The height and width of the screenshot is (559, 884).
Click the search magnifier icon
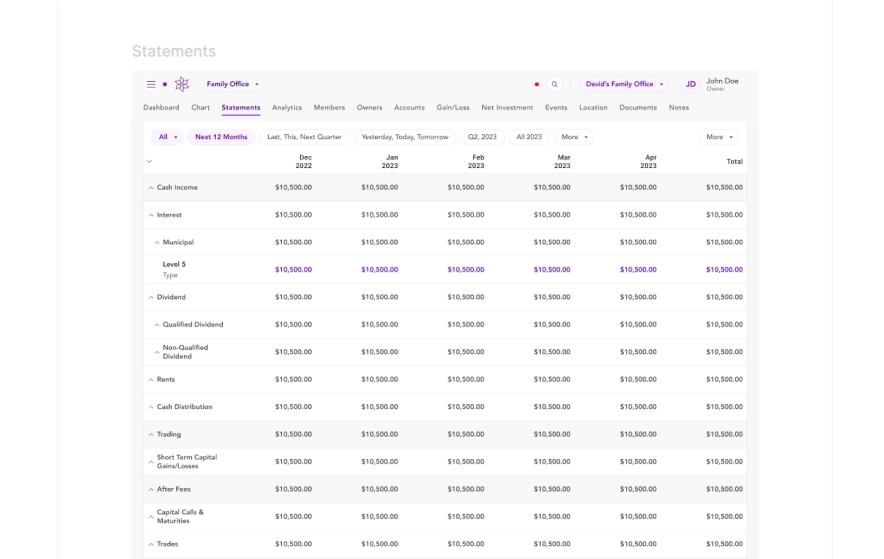pos(554,85)
